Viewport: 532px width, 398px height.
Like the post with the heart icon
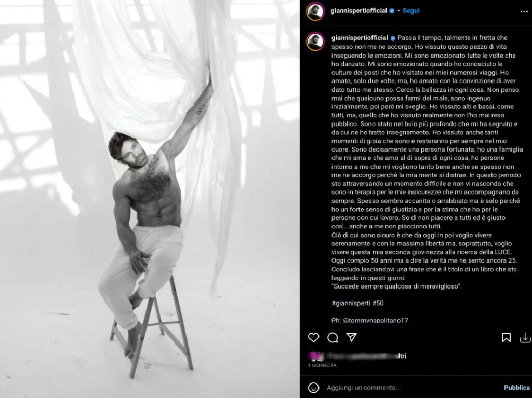[313, 337]
